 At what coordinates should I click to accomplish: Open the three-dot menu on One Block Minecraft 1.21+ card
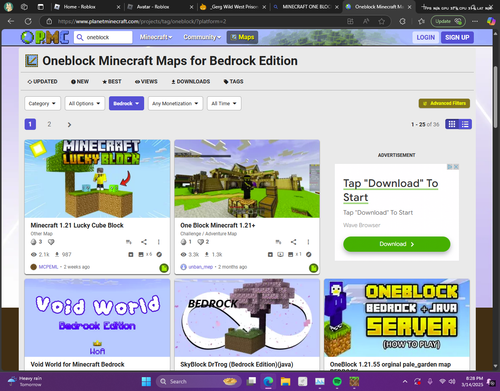tap(308, 242)
